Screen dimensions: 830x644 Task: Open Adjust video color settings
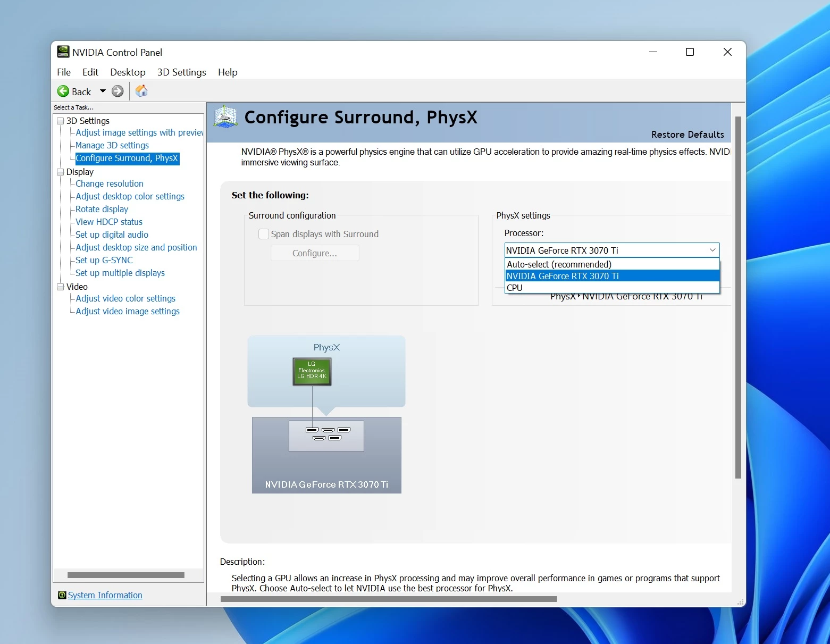125,298
